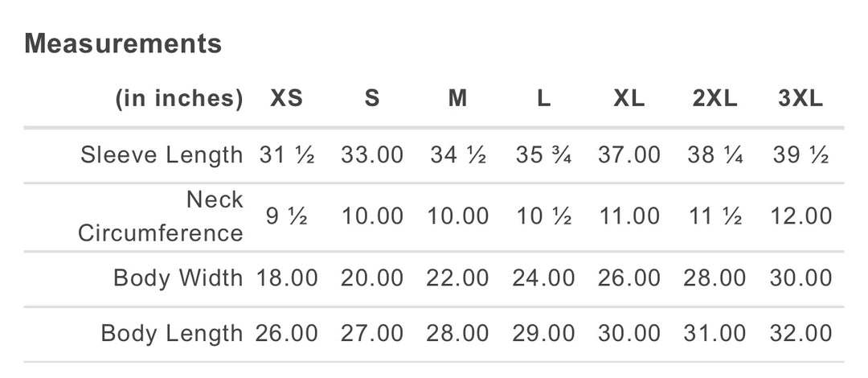Screen dimensions: 868x378
Task: Click the 22.00 body width for M
Action: (x=458, y=277)
